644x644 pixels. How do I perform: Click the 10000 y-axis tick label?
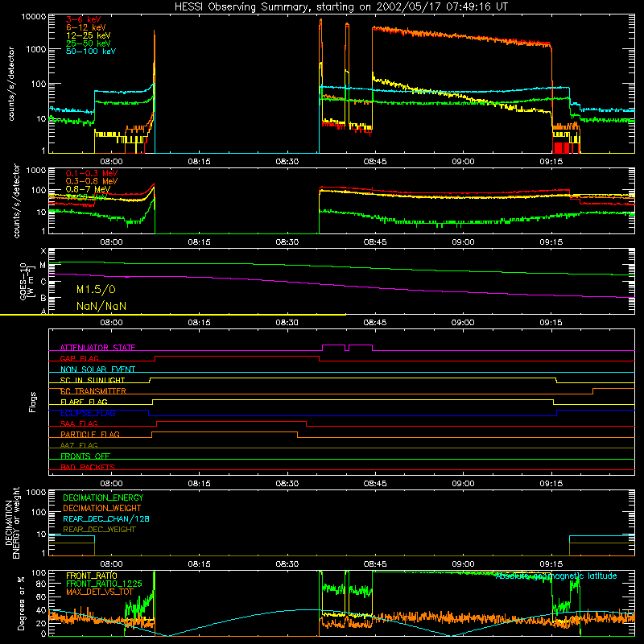[x=34, y=17]
